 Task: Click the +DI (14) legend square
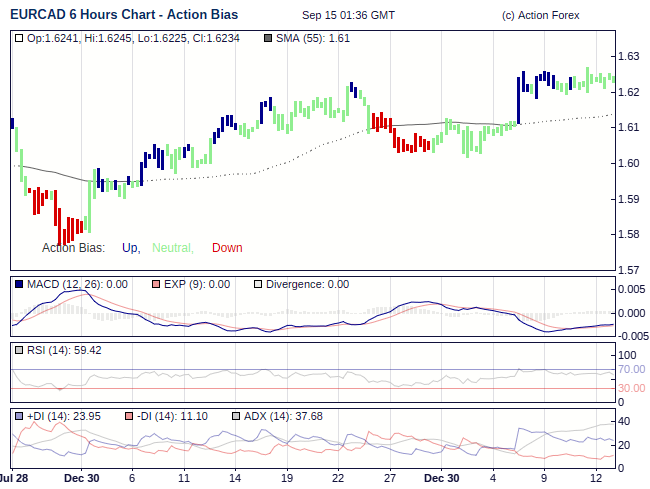click(x=20, y=415)
